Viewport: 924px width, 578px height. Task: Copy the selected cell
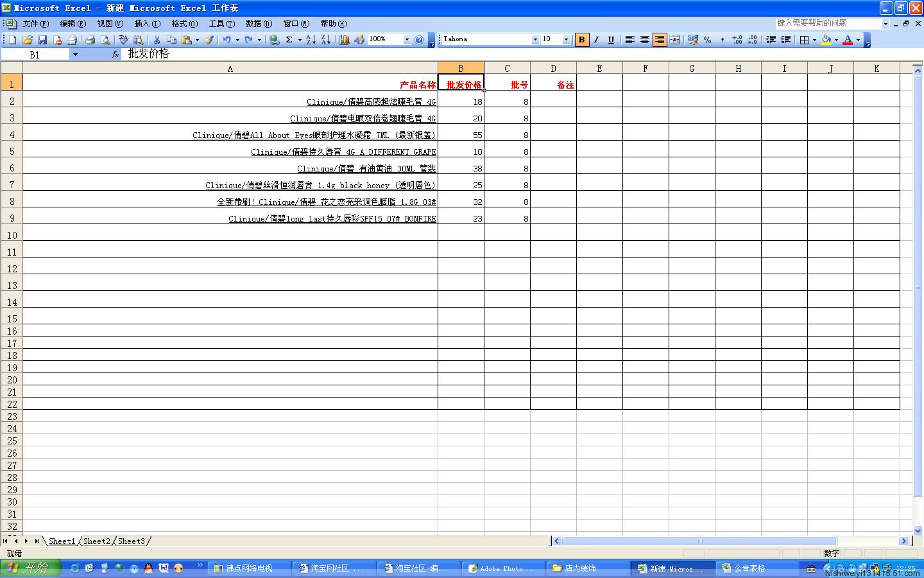(x=171, y=40)
